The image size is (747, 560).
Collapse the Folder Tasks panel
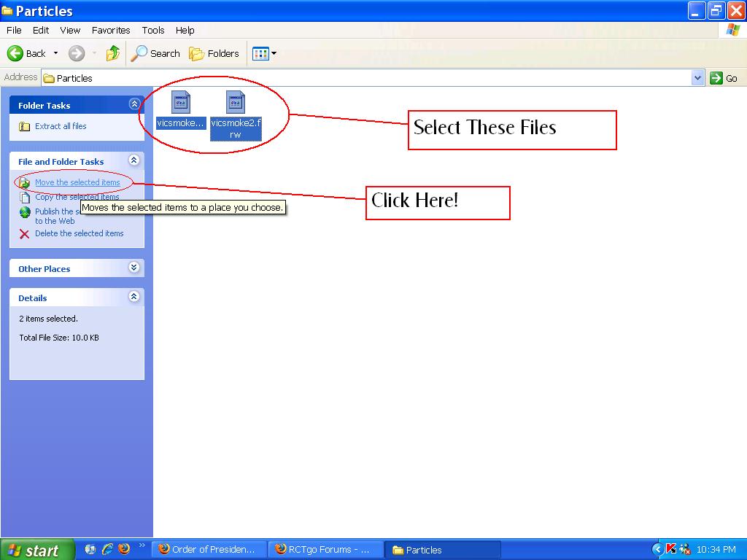point(133,105)
